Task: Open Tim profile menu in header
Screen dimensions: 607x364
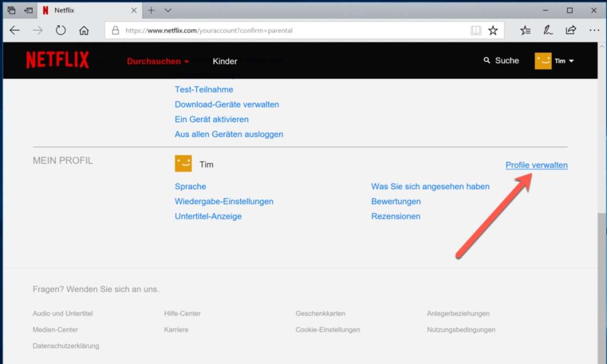Action: pos(554,61)
